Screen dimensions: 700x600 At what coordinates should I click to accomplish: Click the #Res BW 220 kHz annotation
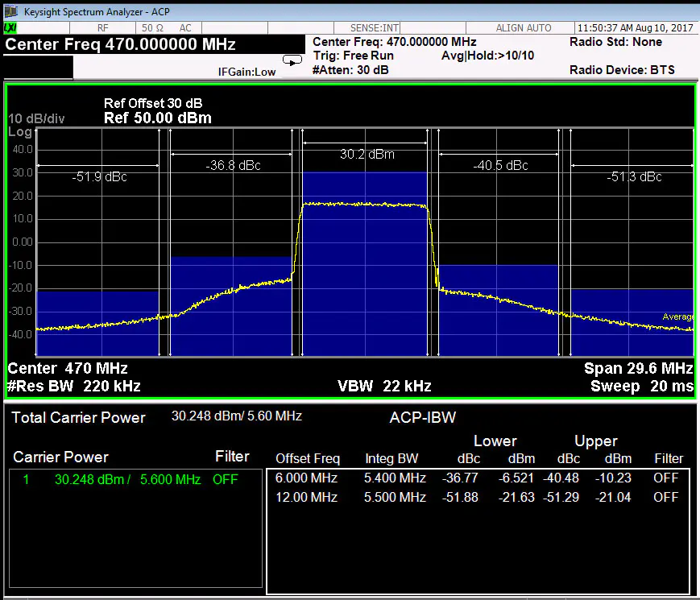[74, 386]
